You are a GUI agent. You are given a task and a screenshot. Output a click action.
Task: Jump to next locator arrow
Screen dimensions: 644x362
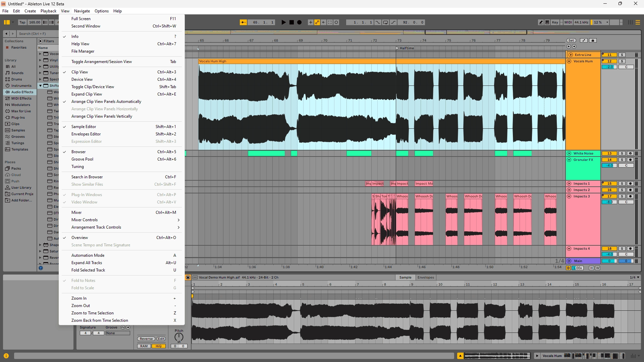(574, 47)
